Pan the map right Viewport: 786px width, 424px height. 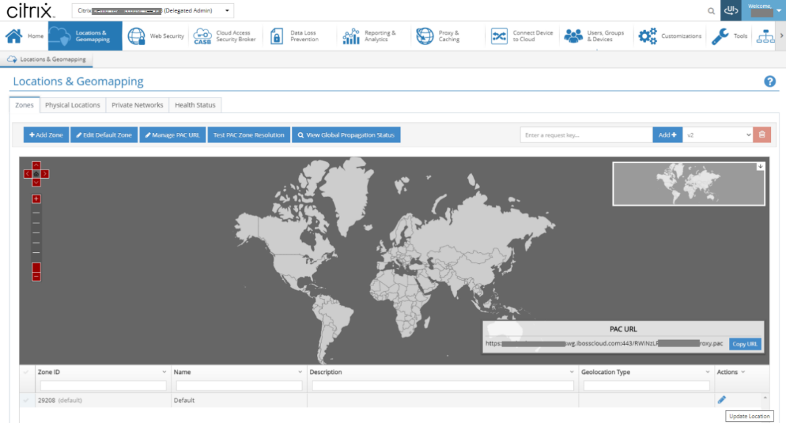click(45, 174)
